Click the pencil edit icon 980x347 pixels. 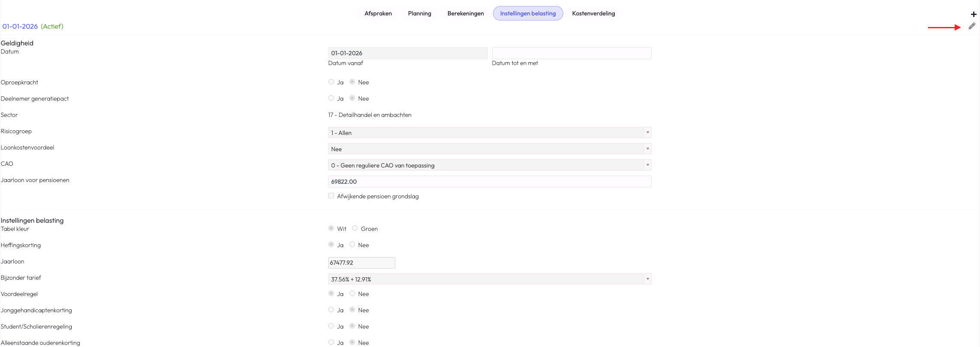[x=972, y=26]
